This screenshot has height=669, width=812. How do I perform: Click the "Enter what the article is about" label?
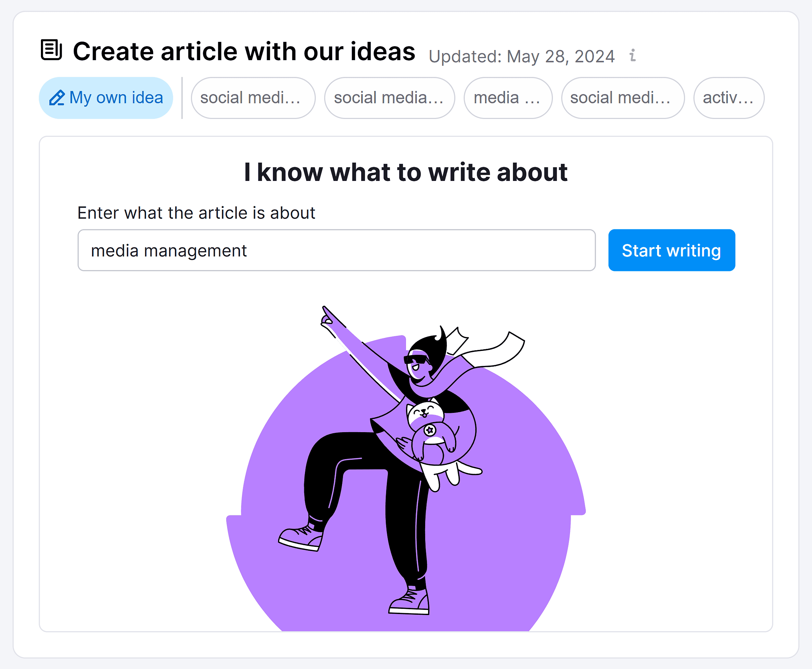[196, 213]
